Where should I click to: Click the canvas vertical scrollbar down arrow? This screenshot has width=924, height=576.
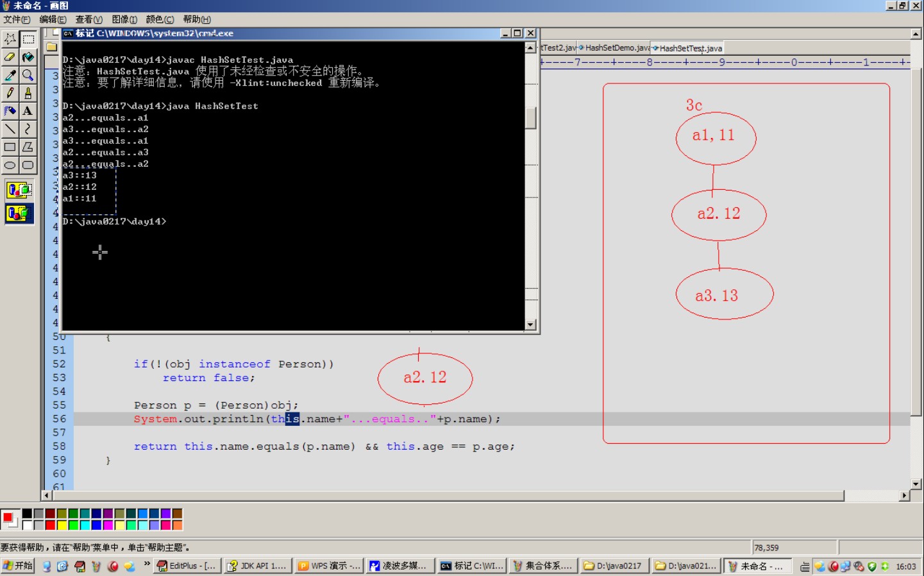916,484
